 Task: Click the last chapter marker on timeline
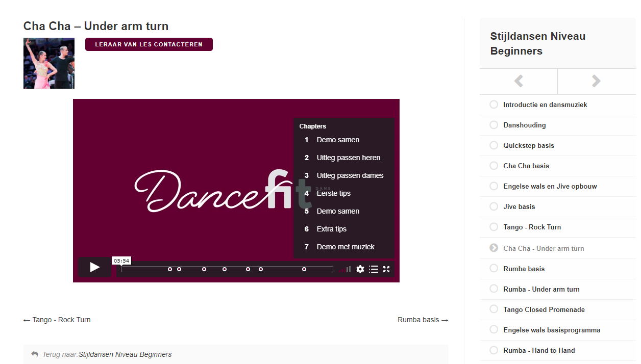tap(304, 269)
